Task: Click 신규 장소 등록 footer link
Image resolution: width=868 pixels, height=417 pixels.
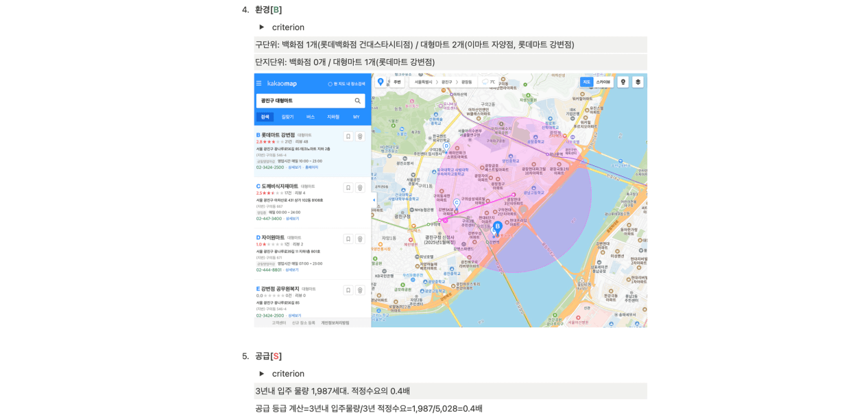Action: [304, 322]
